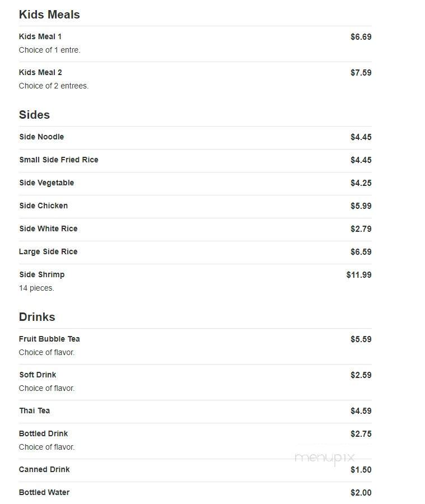Pick Thai Tea from Drinks

(x=195, y=412)
